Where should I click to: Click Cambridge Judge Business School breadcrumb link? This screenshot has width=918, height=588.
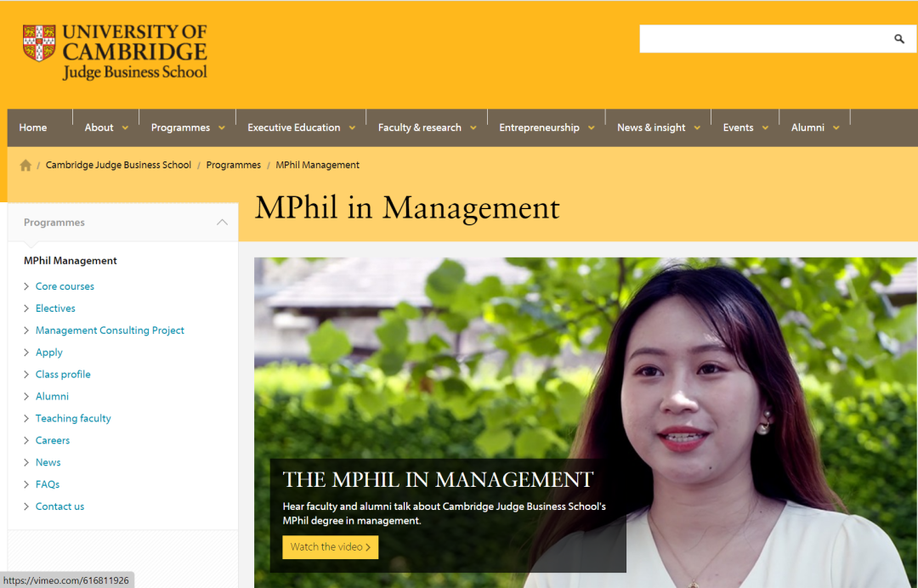(118, 165)
